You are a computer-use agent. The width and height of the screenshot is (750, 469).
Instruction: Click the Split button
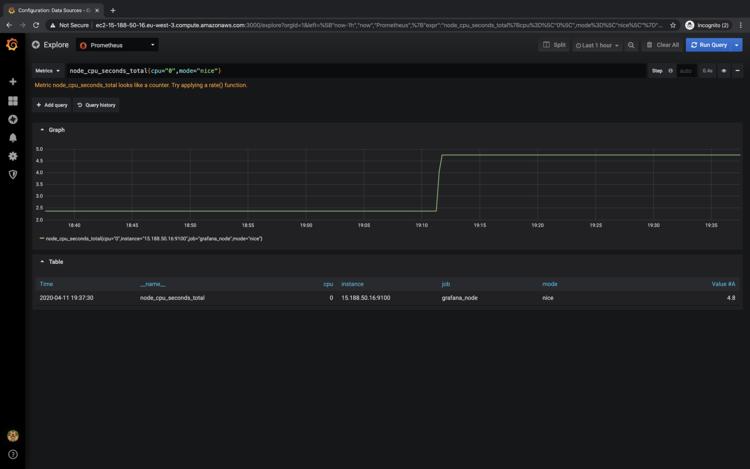pos(554,45)
